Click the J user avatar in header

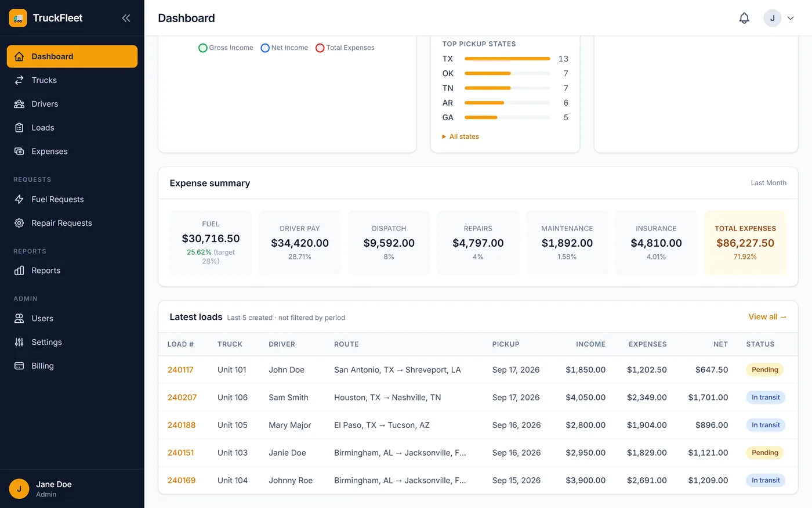772,18
